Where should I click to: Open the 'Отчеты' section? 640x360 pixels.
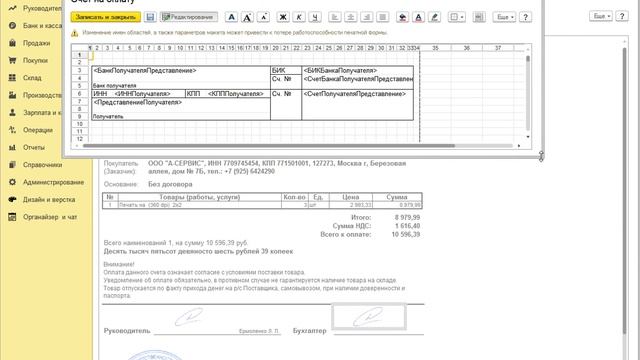(27, 147)
